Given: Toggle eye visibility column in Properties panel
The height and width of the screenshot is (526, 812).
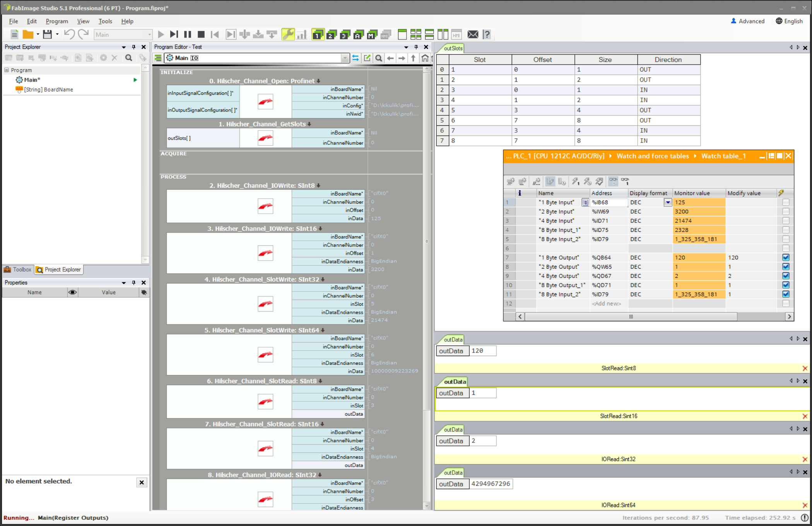Looking at the screenshot, I should click(72, 292).
